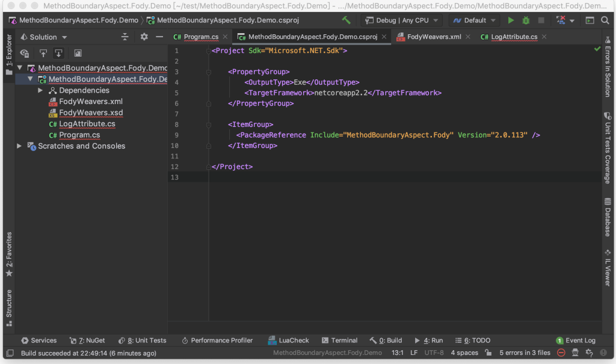616x364 pixels.
Task: Select Program.cs in the solution tree
Action: 79,135
